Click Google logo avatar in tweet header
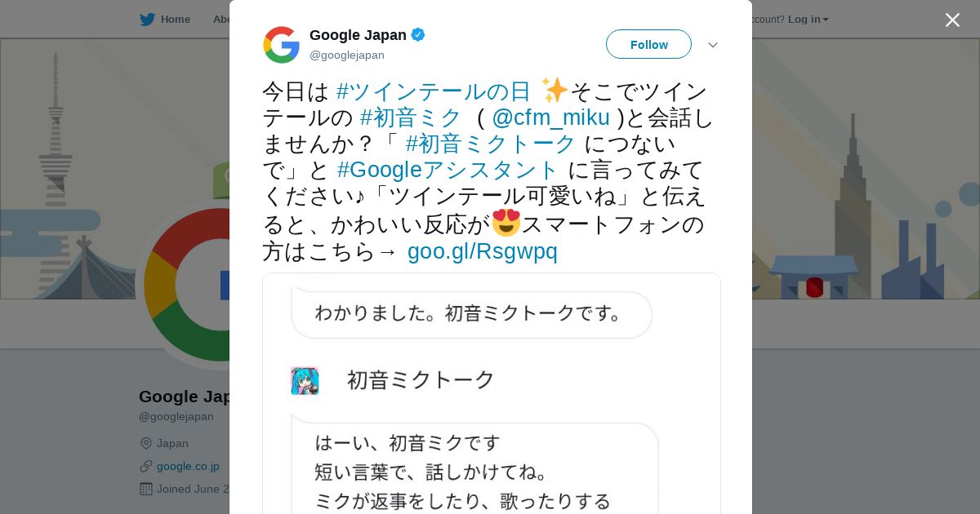Screen dimensions: 980x514 click(282, 45)
